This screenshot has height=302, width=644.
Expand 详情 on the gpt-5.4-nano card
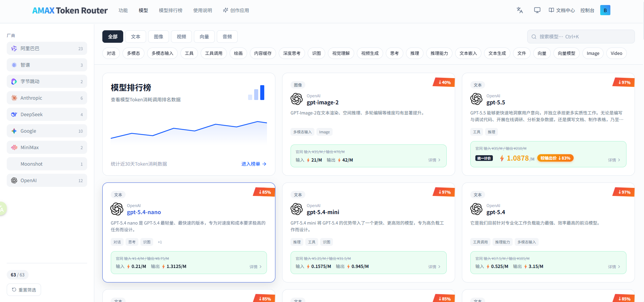256,267
